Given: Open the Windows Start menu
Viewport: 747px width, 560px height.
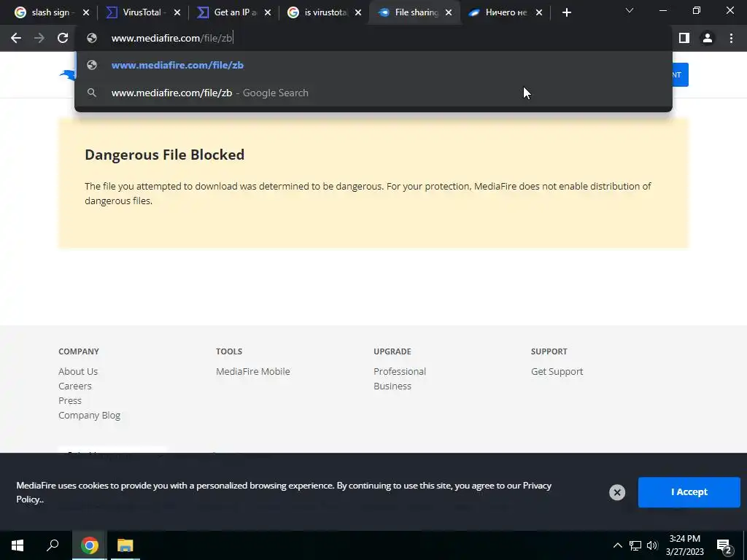Looking at the screenshot, I should [x=18, y=545].
